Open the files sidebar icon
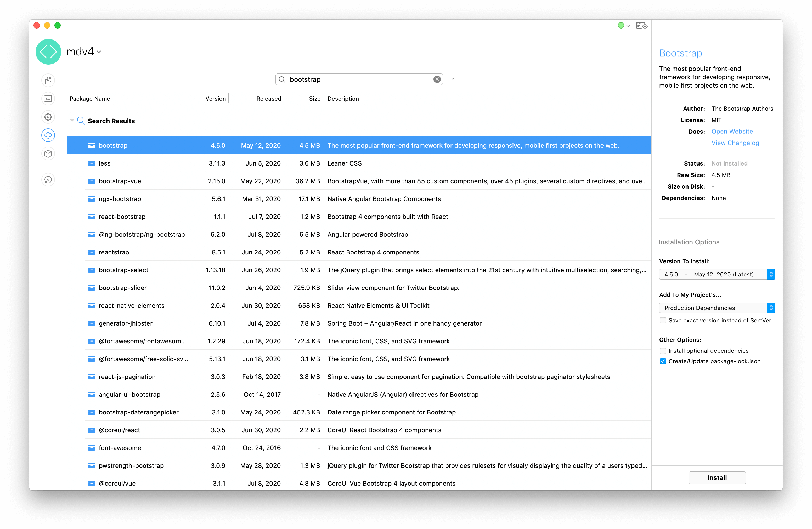The width and height of the screenshot is (812, 529). point(48,81)
